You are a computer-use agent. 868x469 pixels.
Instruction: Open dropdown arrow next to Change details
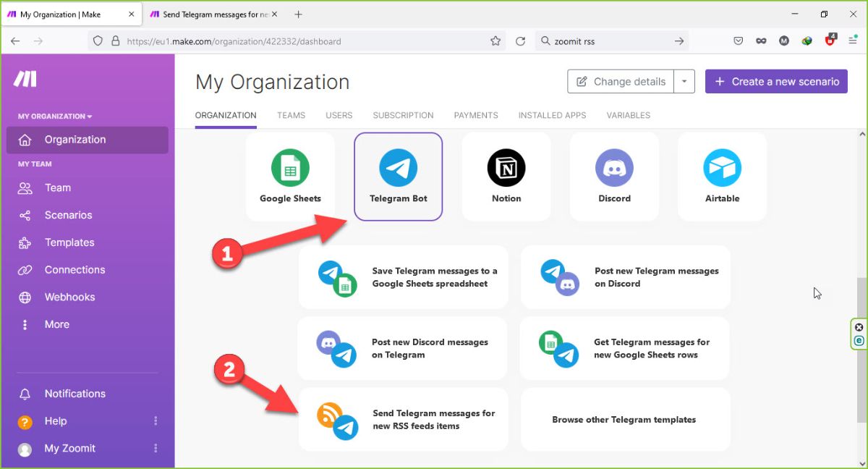(684, 82)
